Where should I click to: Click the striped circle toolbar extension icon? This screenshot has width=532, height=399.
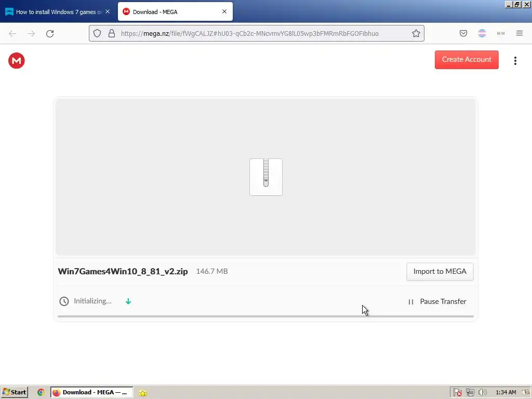[482, 33]
